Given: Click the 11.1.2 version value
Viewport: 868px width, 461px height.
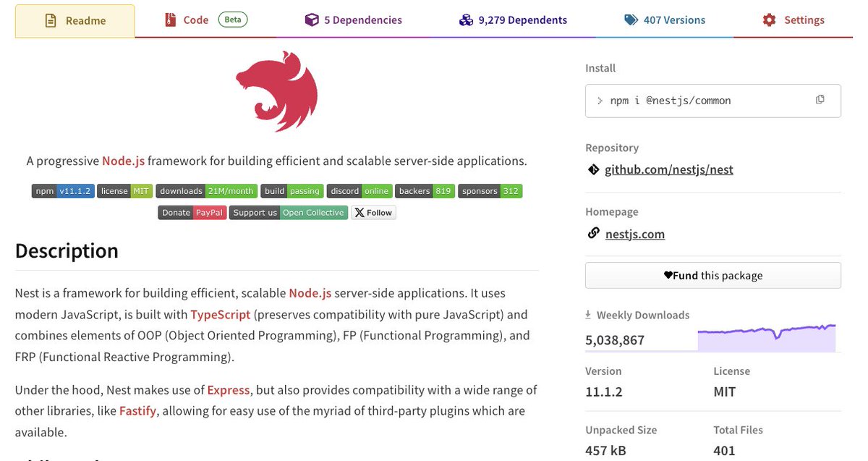Looking at the screenshot, I should 604,392.
